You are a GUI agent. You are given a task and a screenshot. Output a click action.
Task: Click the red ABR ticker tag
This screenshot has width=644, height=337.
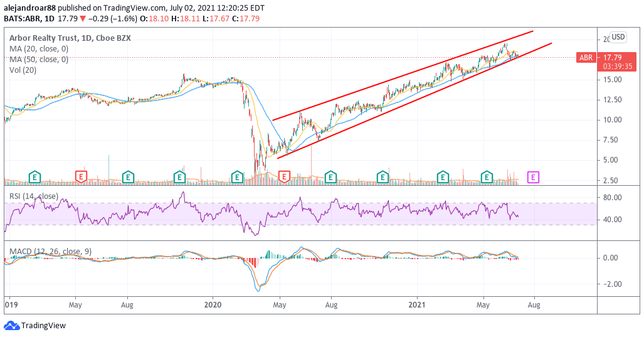[586, 58]
